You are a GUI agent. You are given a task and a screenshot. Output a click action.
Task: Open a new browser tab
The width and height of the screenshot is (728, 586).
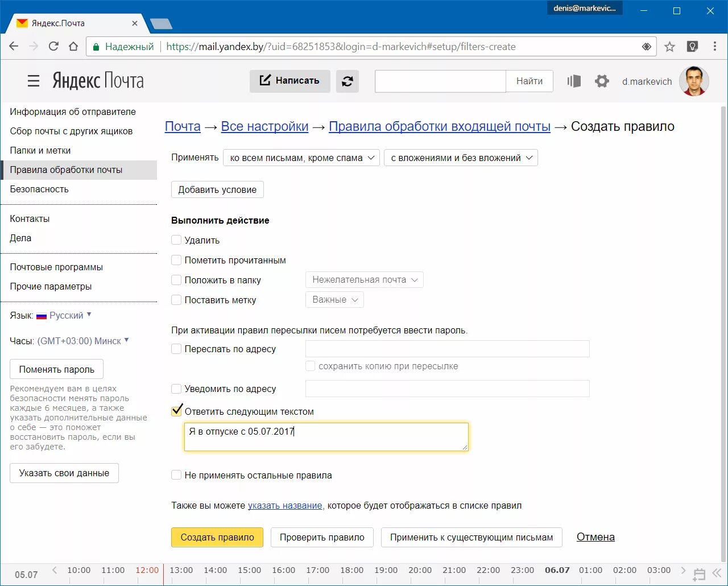pos(161,24)
